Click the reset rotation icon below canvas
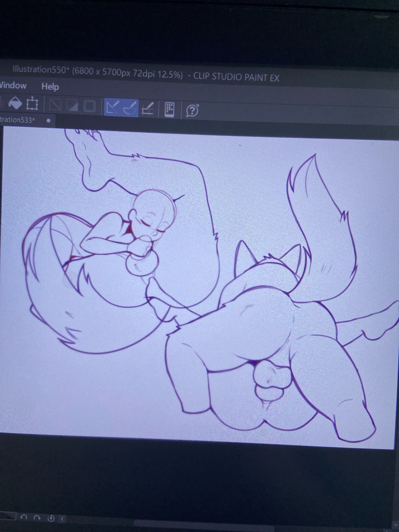 pos(51,518)
